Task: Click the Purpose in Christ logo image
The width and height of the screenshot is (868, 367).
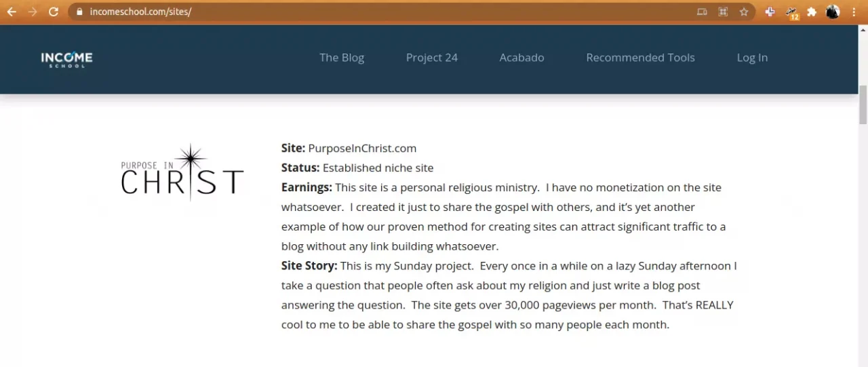Action: pyautogui.click(x=182, y=172)
